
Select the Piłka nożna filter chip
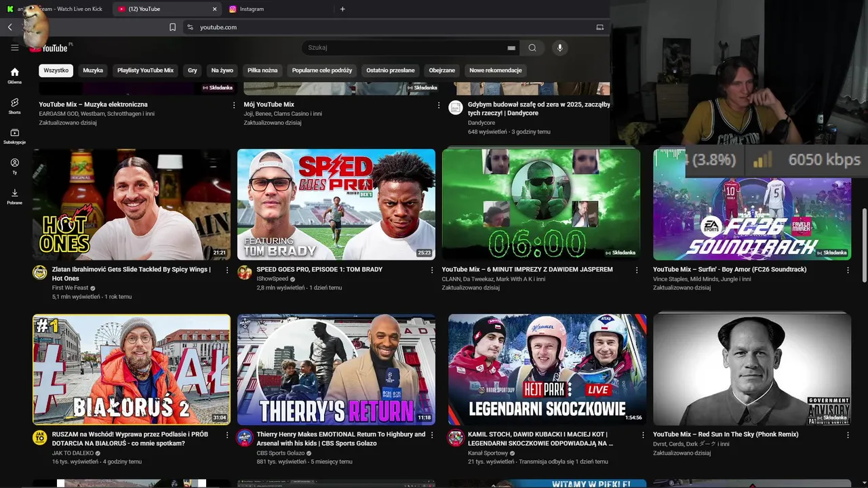(x=262, y=70)
